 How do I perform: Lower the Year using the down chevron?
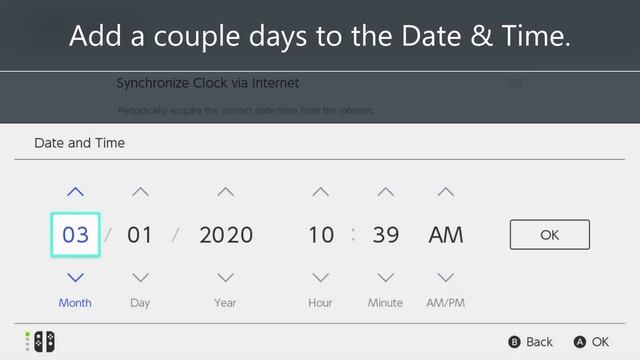click(225, 278)
